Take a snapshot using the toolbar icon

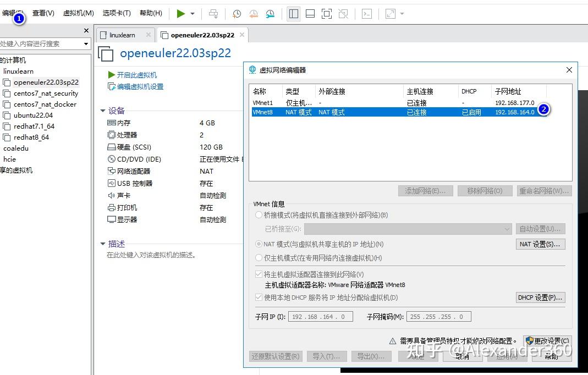click(x=237, y=14)
